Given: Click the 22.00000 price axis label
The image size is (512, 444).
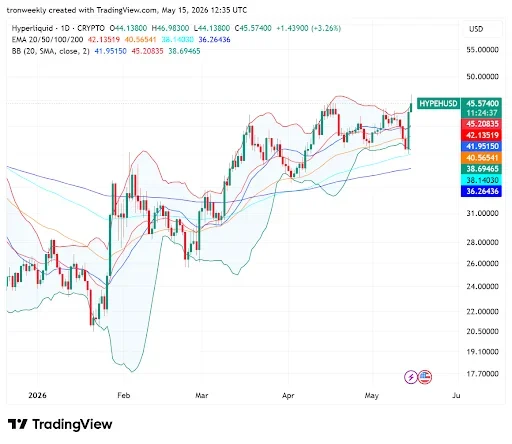Looking at the screenshot, I should pos(482,312).
